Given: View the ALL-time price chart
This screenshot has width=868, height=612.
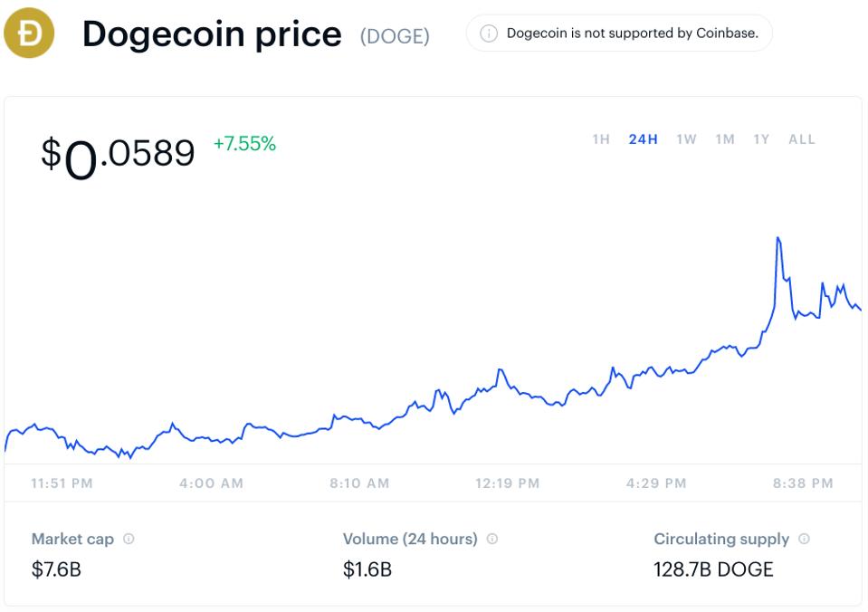Looking at the screenshot, I should pyautogui.click(x=800, y=139).
